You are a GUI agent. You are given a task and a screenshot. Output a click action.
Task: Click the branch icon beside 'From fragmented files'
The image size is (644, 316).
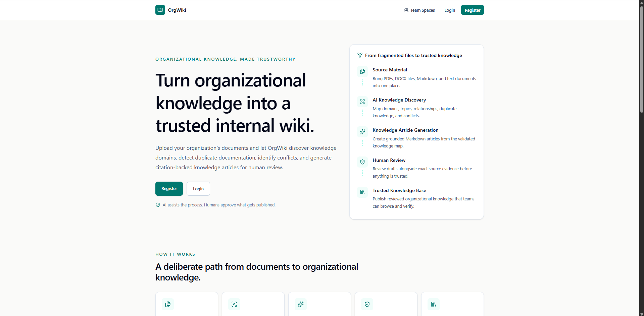click(x=360, y=55)
